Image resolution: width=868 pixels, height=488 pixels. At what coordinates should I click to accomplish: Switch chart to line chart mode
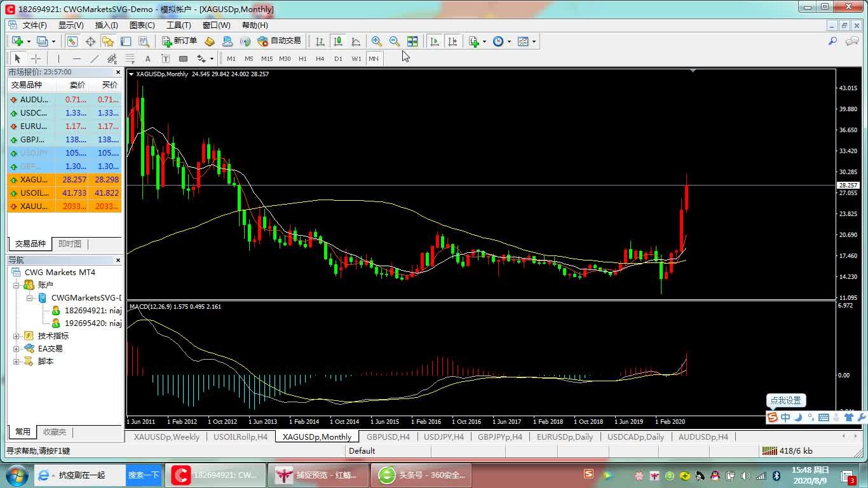point(356,41)
